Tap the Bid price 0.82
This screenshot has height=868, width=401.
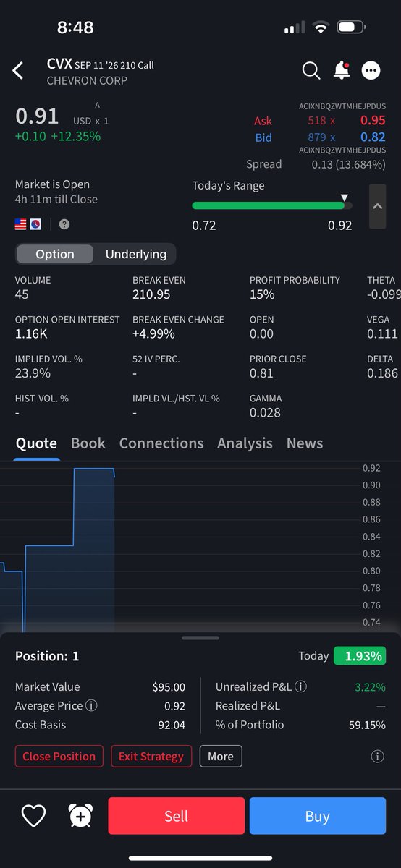pos(373,137)
